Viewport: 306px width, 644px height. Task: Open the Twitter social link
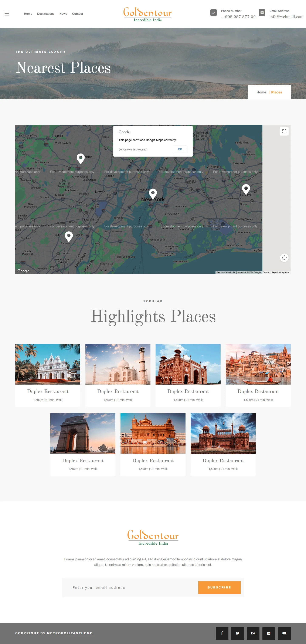(x=237, y=633)
